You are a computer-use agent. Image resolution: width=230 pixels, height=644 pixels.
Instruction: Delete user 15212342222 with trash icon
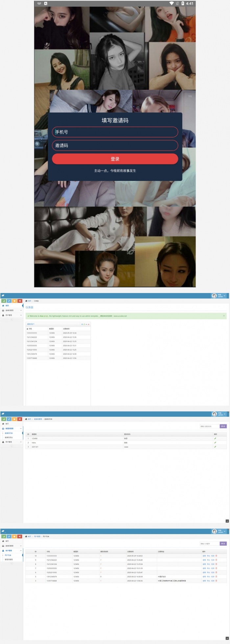[216, 560]
